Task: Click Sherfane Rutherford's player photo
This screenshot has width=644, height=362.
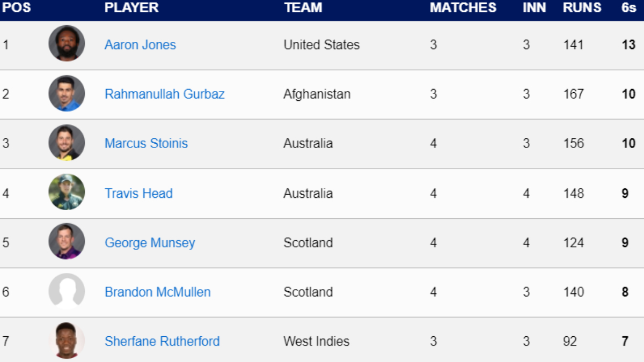Action: 67,341
